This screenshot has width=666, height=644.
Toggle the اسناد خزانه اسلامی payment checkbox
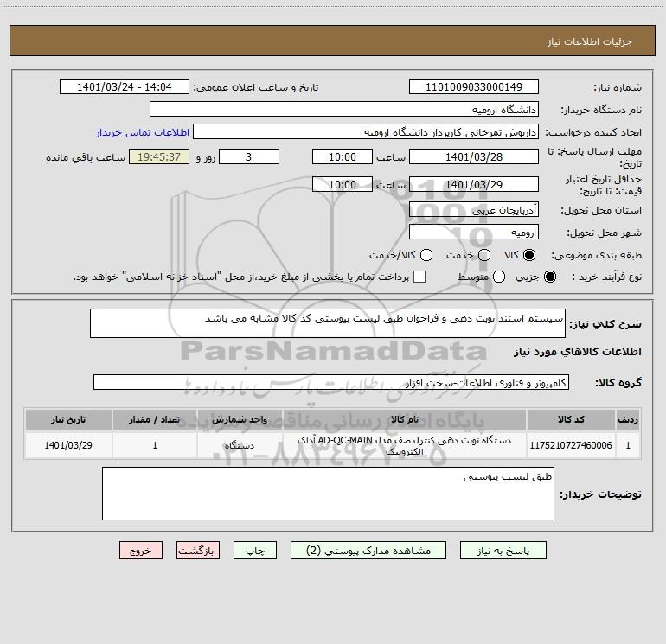[419, 277]
